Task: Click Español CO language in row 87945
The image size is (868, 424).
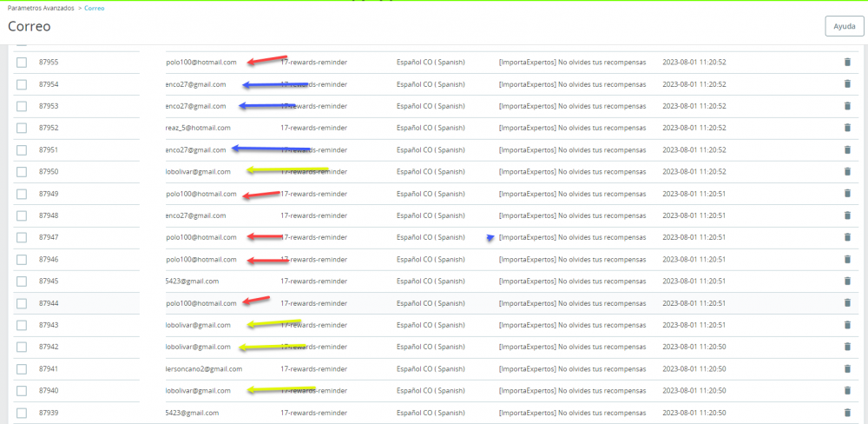Action: 431,281
